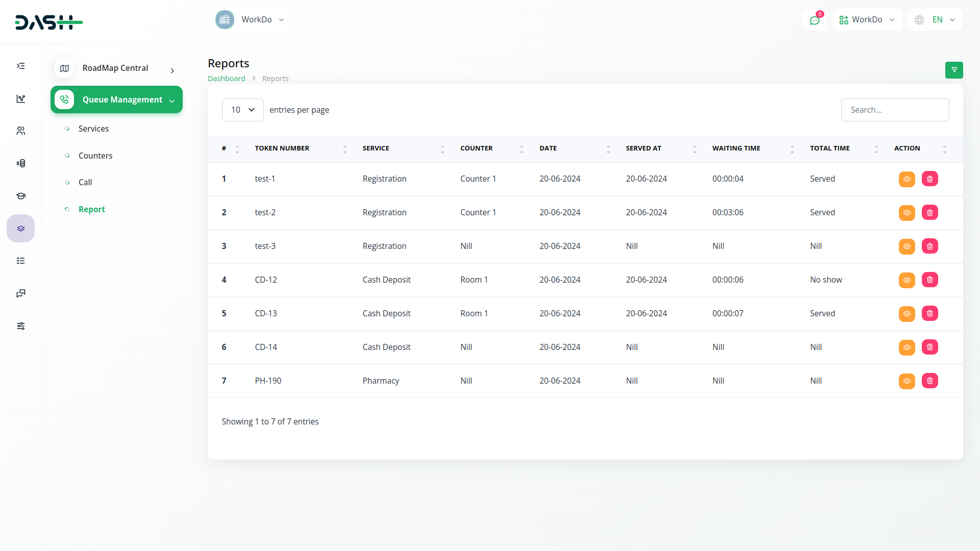The height and width of the screenshot is (551, 980).
Task: Click the graduation cap sidebar icon
Action: pyautogui.click(x=21, y=196)
